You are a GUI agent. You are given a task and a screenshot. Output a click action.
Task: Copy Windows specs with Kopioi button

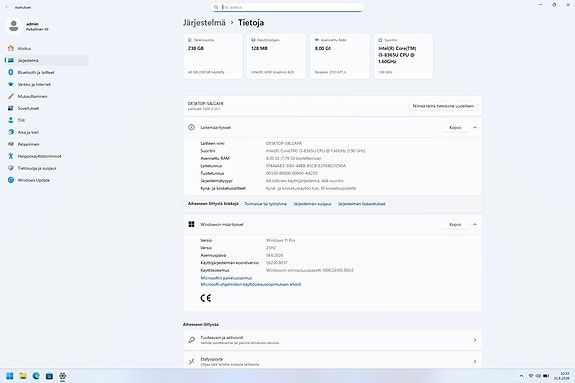tap(455, 224)
